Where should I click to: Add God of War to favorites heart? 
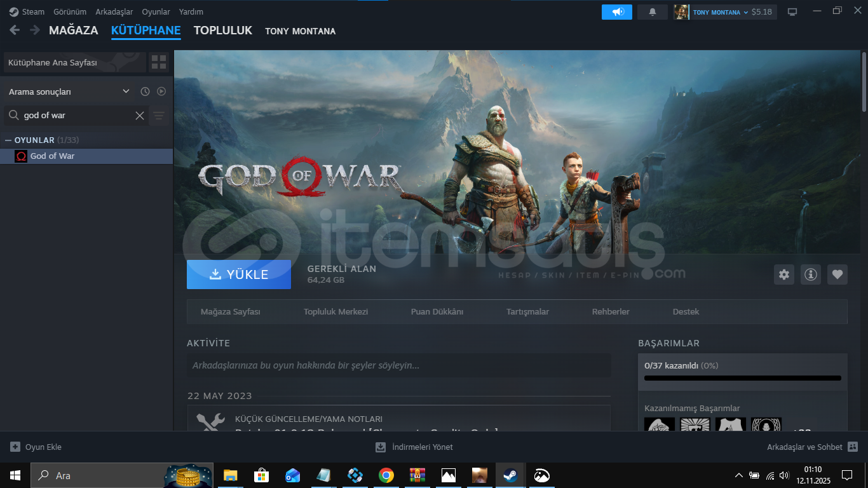pyautogui.click(x=837, y=274)
